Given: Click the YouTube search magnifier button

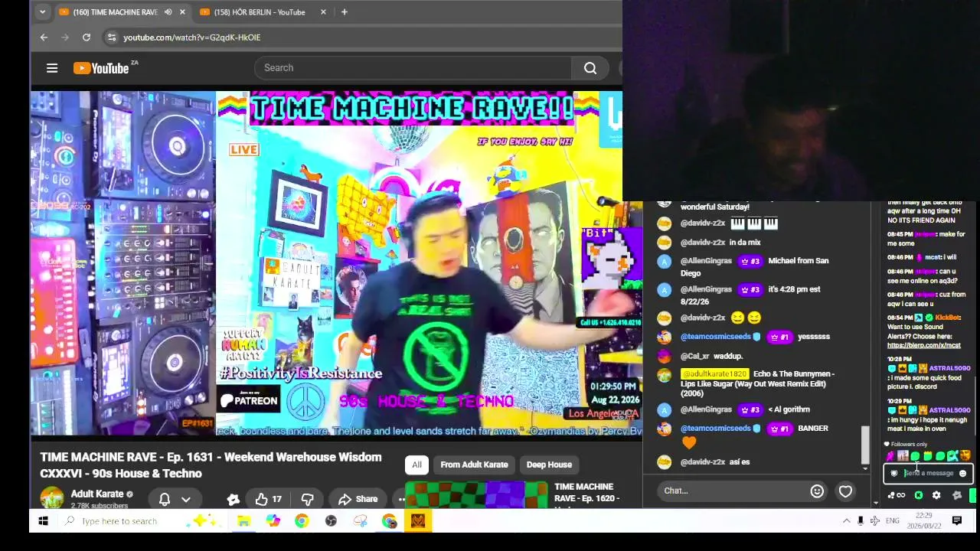Looking at the screenshot, I should (x=590, y=68).
